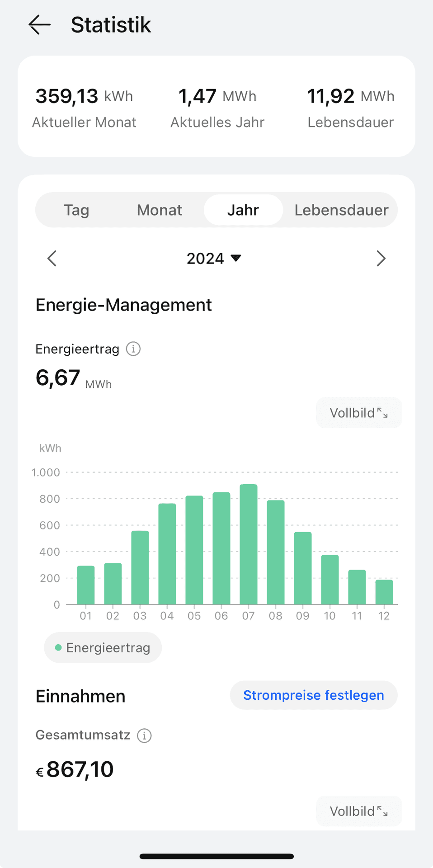Go to previous year with left chevron
This screenshot has width=433, height=868.
coord(52,259)
